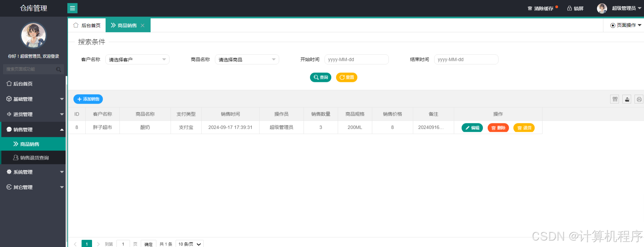644x247 pixels.
Task: Click the 结束时间 date field
Action: (x=466, y=60)
